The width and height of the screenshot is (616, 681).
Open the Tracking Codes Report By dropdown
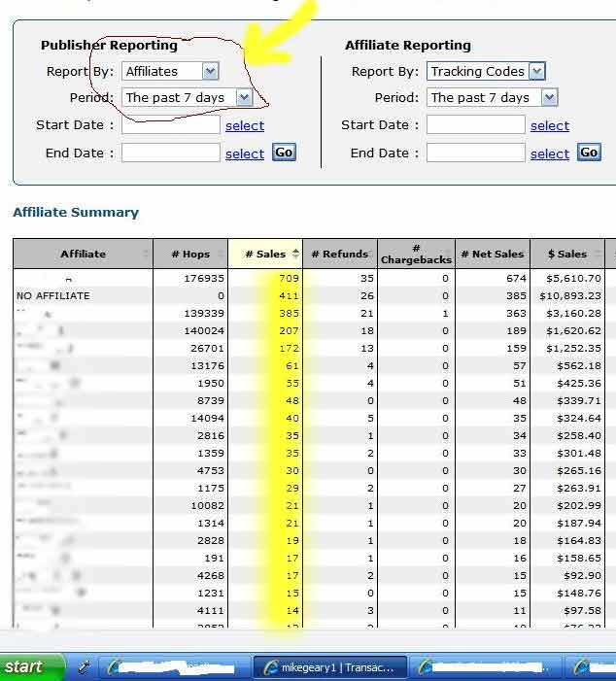click(x=536, y=71)
